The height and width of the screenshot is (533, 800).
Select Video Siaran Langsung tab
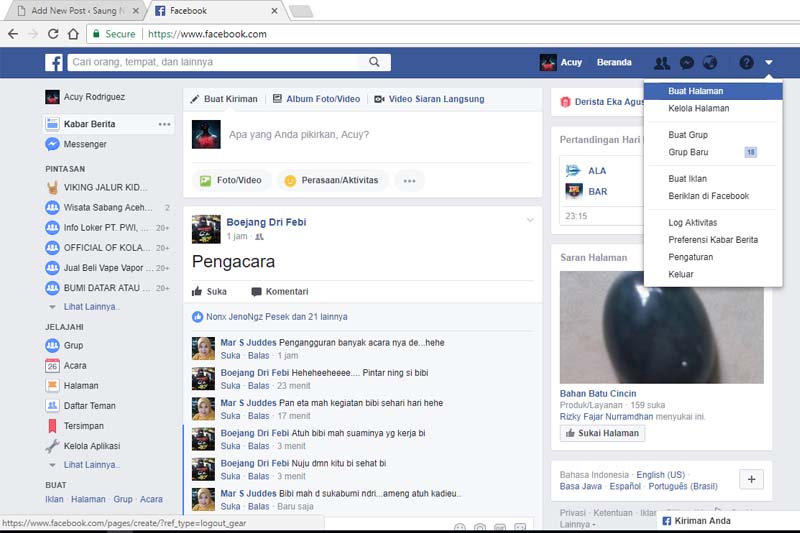pyautogui.click(x=429, y=99)
